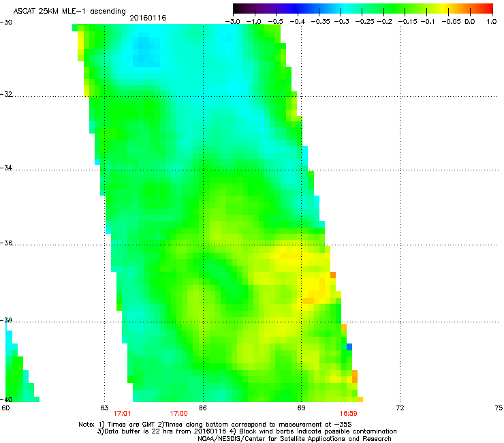The height and width of the screenshot is (443, 504).
Task: Click the colorbar label -1.0
Action: coord(254,22)
